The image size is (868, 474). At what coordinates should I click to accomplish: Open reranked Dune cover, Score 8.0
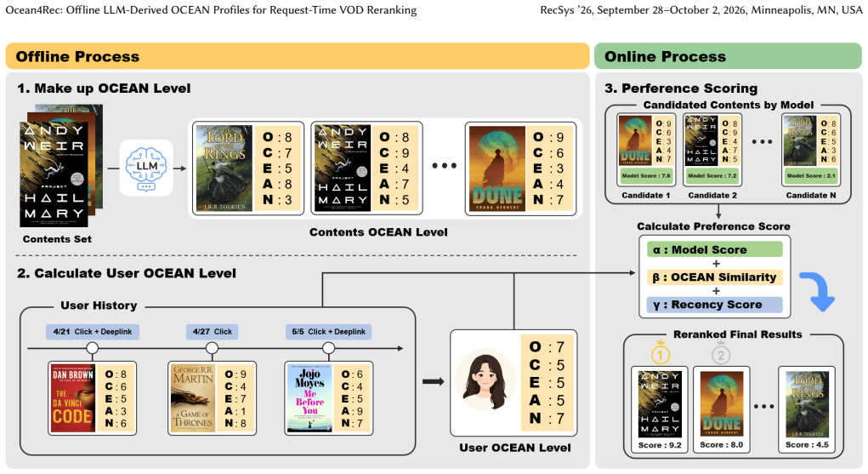click(721, 405)
